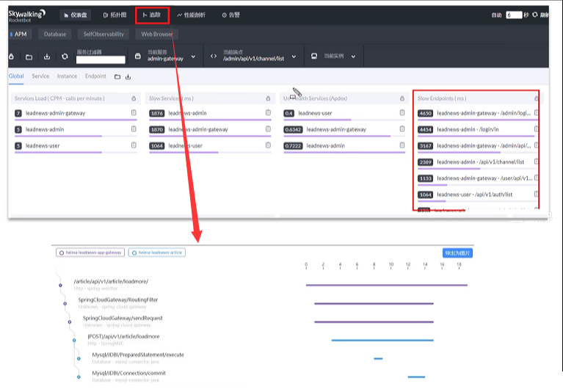The height and width of the screenshot is (392, 563).
Task: Open the current service admin-gateway dropdown
Action: pos(193,57)
